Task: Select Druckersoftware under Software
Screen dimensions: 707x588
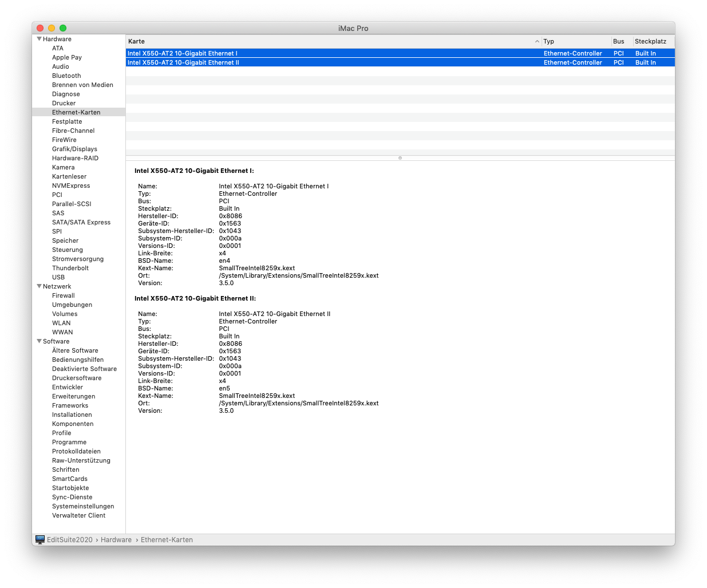Action: coord(77,378)
